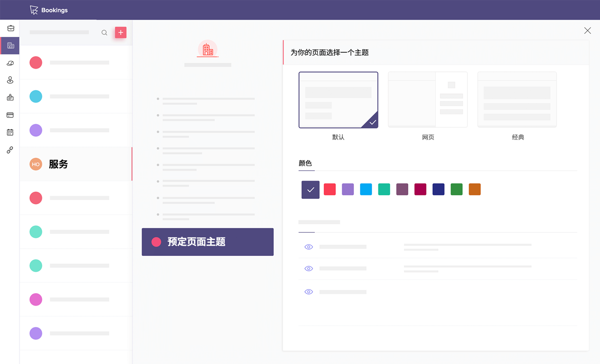Open the ID badge icon in the sidebar
This screenshot has width=600, height=364.
(10, 97)
